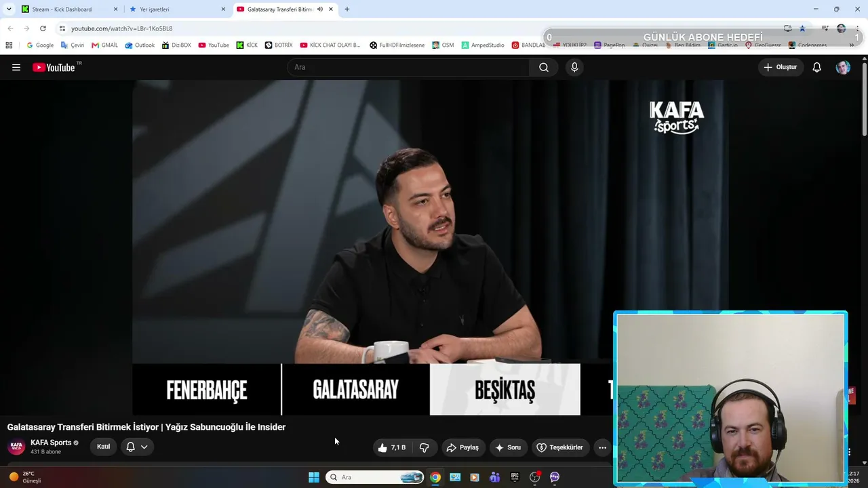Open more actions three-dot menu
This screenshot has width=868, height=488.
[x=602, y=447]
